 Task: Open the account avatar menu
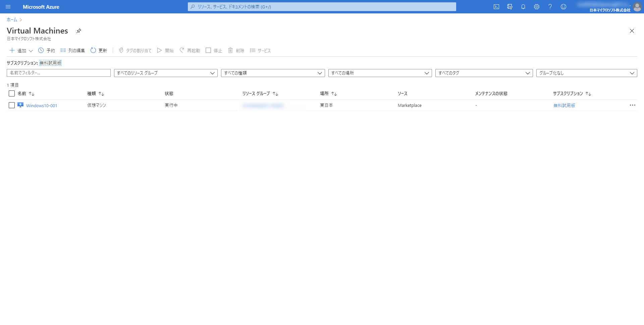(637, 7)
